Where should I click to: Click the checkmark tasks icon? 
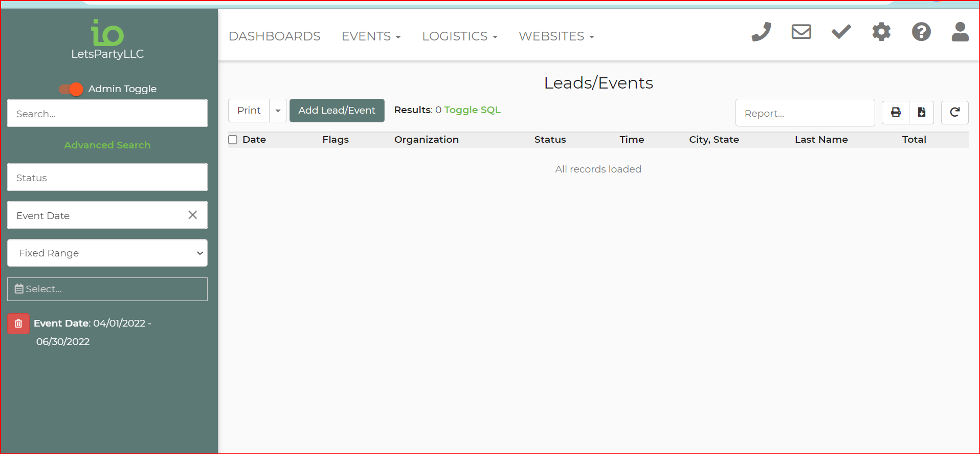[x=841, y=32]
